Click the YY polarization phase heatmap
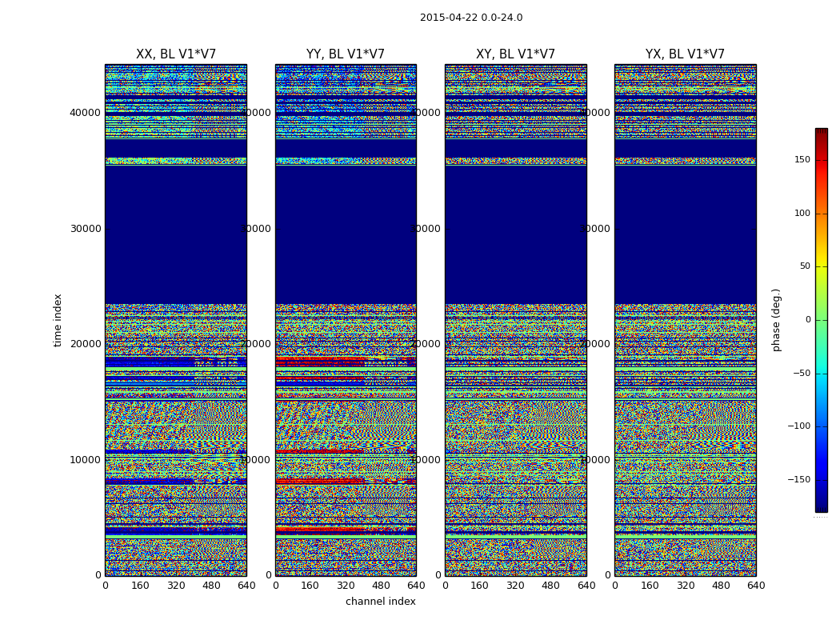The width and height of the screenshot is (840, 640). 346,320
